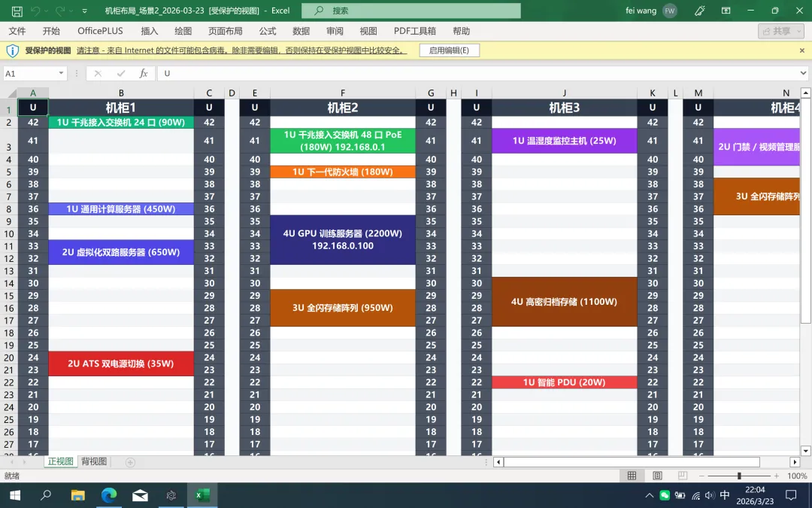Click the pen/coming soon features icon
The width and height of the screenshot is (812, 508).
point(700,11)
